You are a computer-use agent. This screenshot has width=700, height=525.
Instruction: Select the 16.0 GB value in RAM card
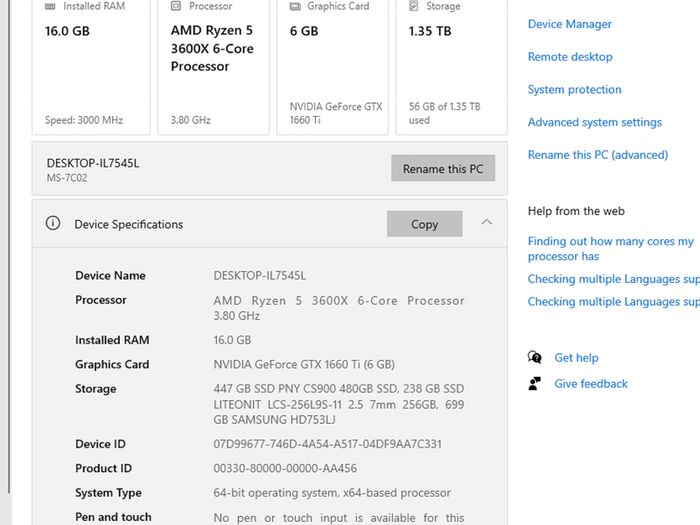(67, 31)
